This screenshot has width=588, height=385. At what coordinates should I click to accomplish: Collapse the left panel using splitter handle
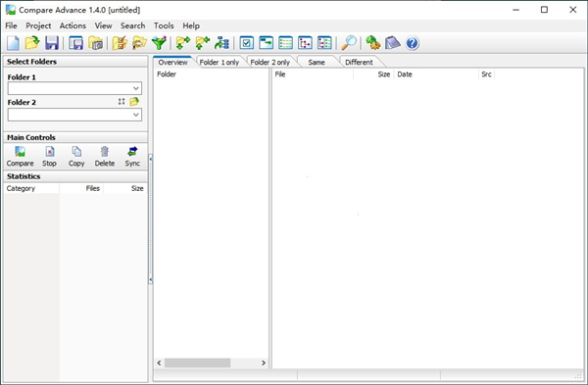(150, 218)
